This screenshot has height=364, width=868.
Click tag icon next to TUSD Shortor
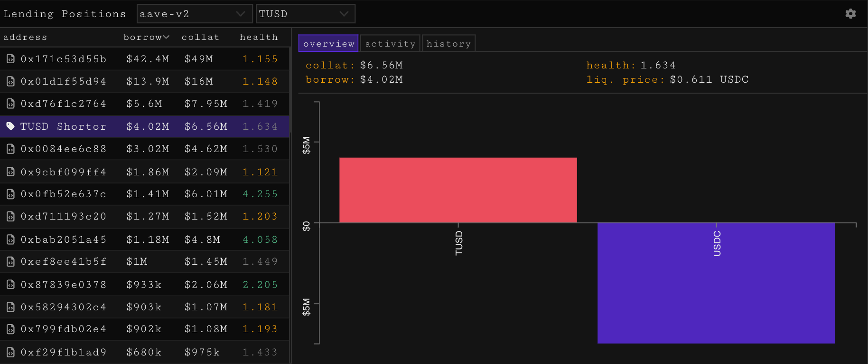pyautogui.click(x=10, y=126)
